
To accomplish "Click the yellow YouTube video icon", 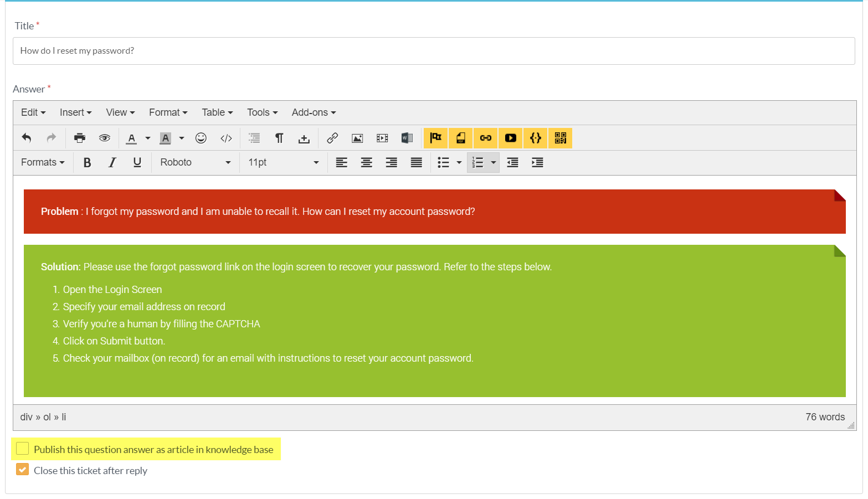I will coord(510,138).
